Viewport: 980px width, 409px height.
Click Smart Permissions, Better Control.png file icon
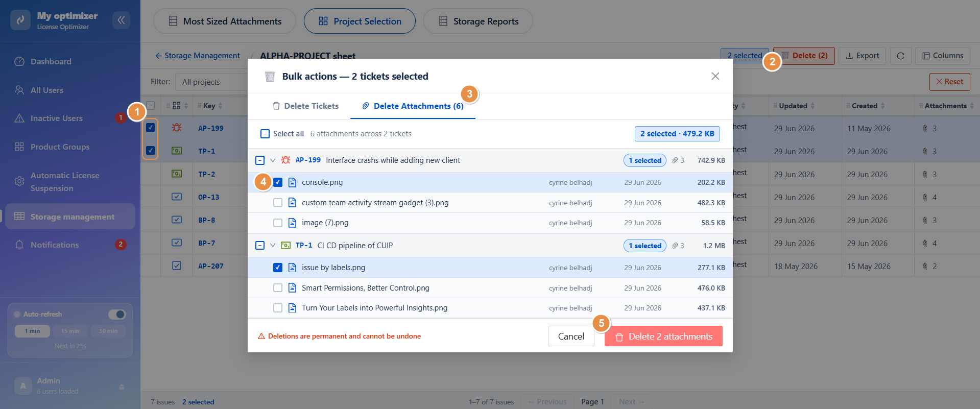point(292,288)
